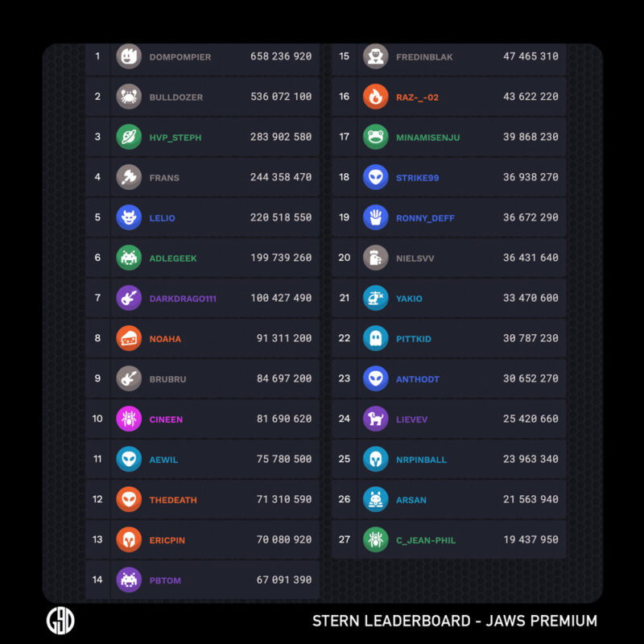Viewport: 644px width, 644px height.
Task: Click YAKIO's helicopter avatar icon
Action: tap(376, 298)
